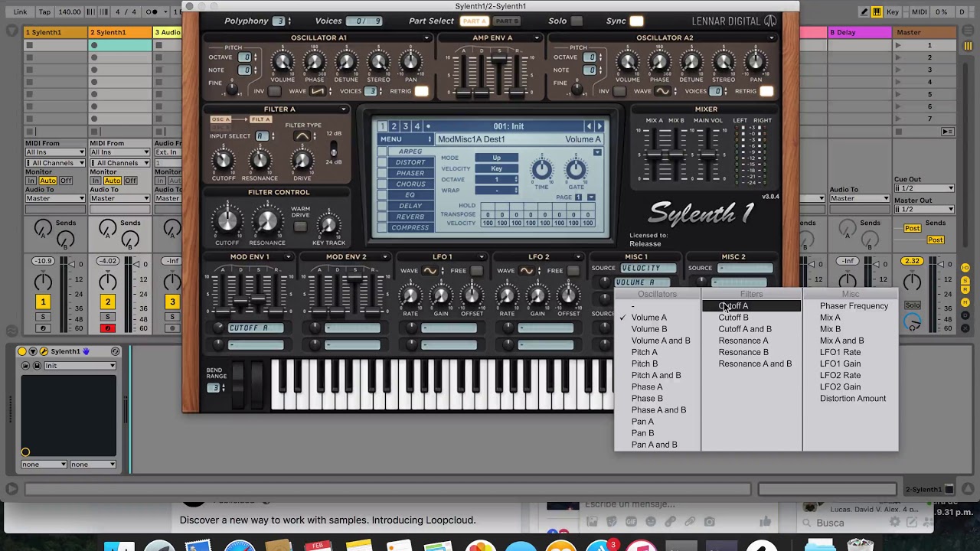Adjust the Mixer Mix A slider
Screen dimensions: 980x551
(x=654, y=155)
